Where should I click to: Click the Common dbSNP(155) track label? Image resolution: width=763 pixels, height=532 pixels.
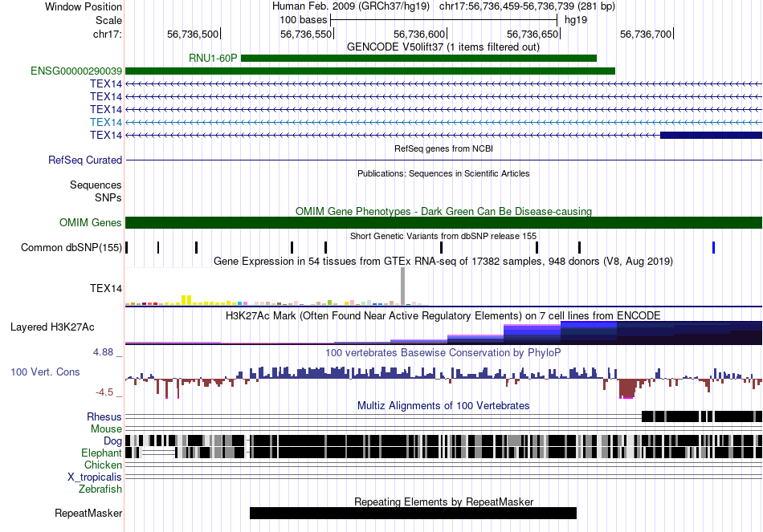71,247
